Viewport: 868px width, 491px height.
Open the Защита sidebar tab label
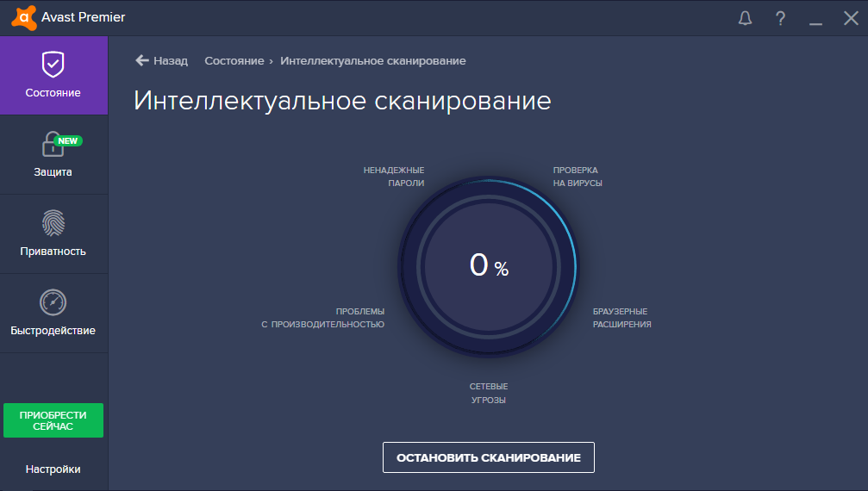[53, 172]
